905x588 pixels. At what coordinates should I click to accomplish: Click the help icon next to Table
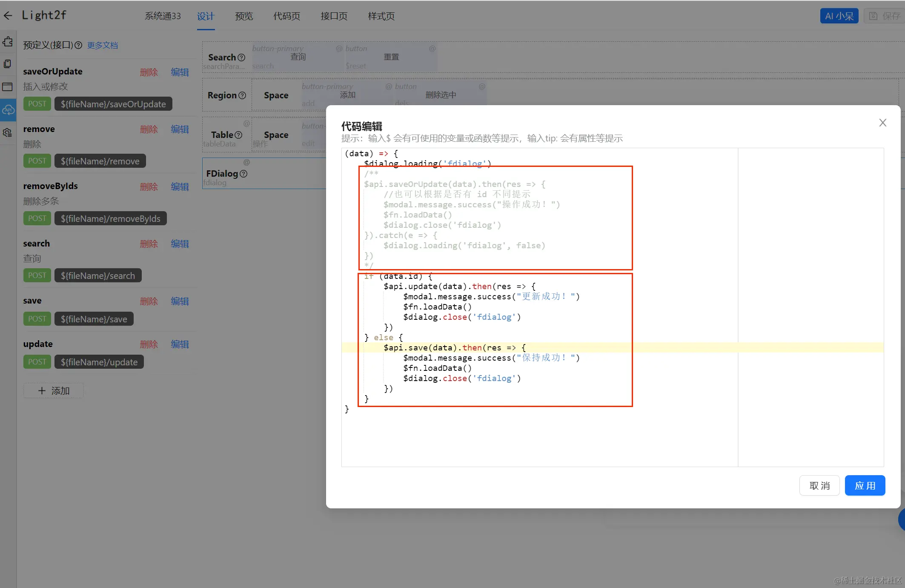(x=238, y=135)
